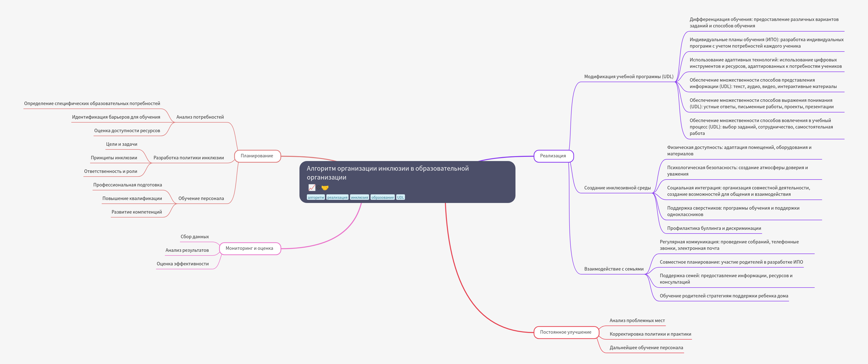Select 'Идентификация барьеров для обучения' leaf

(x=116, y=117)
